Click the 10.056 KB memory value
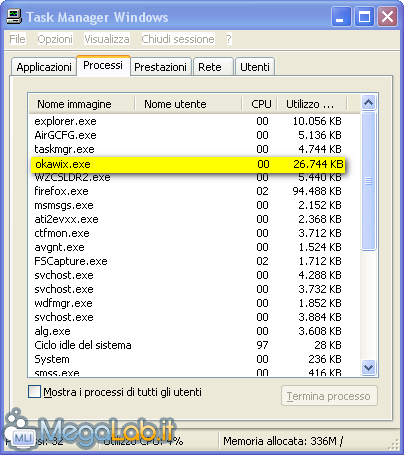The height and width of the screenshot is (455, 404). (317, 121)
